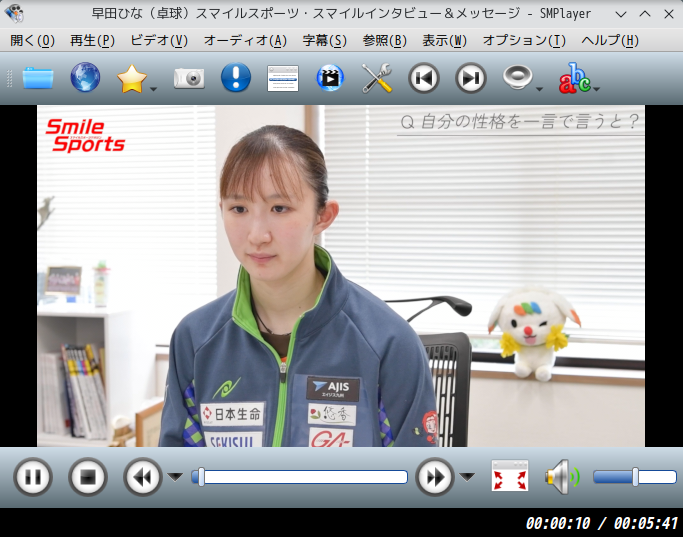Open the オプション(T) menu
This screenshot has height=537, width=683.
524,41
